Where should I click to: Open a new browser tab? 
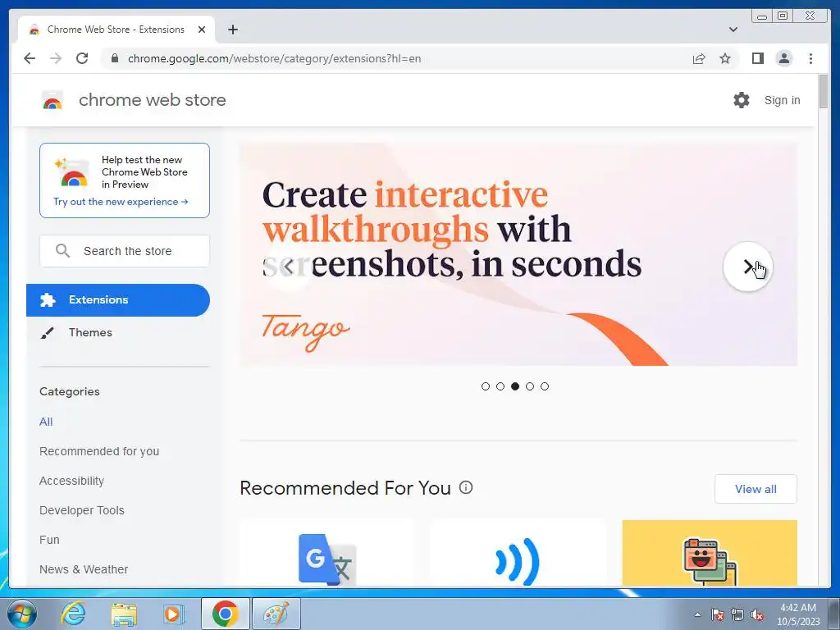232,30
